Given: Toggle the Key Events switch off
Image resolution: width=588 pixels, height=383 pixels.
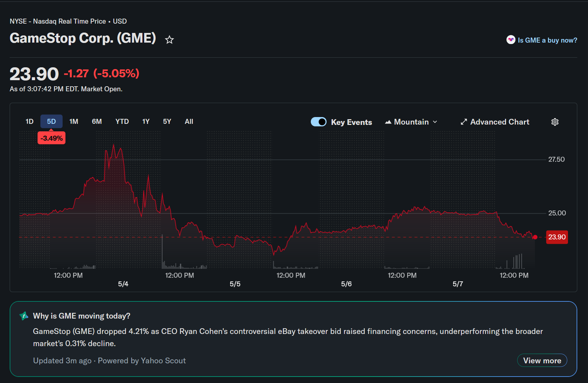Looking at the screenshot, I should (x=318, y=122).
